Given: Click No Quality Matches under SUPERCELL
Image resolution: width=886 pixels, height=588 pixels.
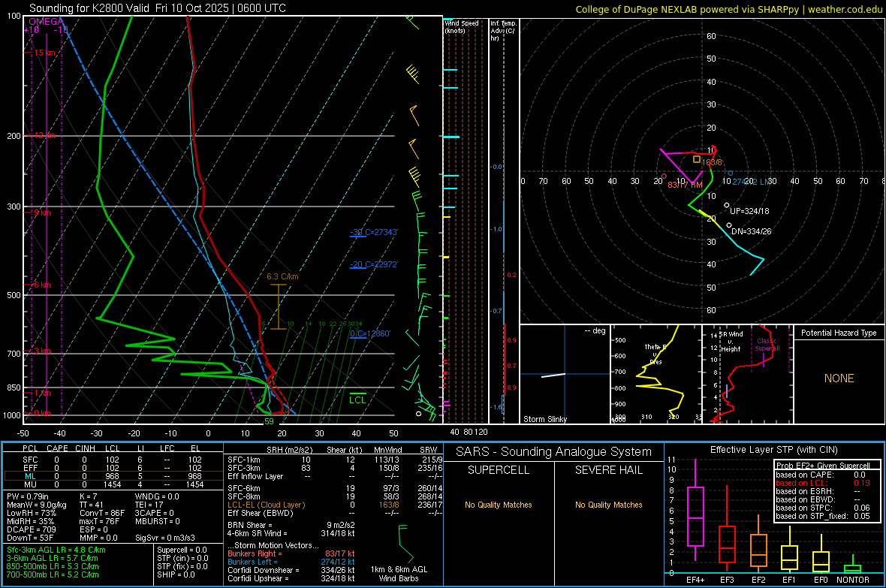Looking at the screenshot, I should [499, 505].
